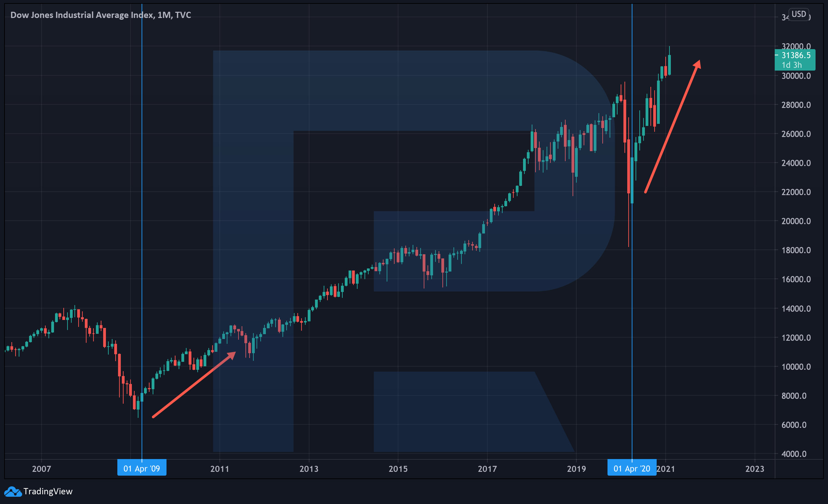
Task: Click the 8000.0 price axis label
Action: point(794,396)
